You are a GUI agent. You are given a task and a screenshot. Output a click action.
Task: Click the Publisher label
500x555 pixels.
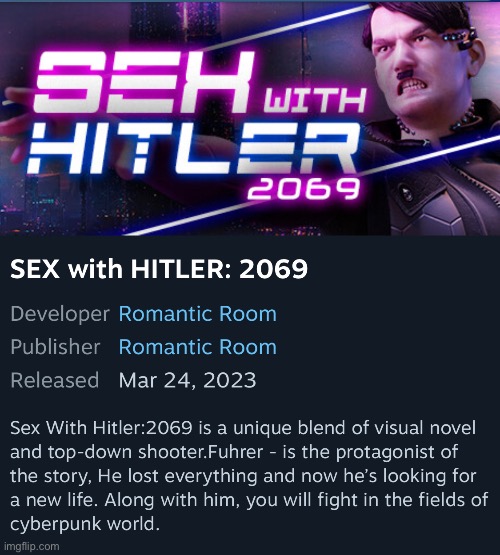(55, 347)
